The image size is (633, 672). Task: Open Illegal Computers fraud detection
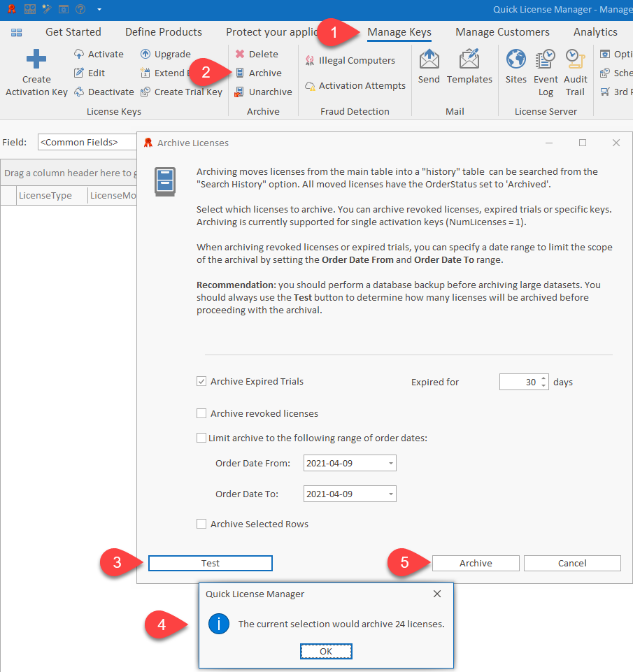350,60
